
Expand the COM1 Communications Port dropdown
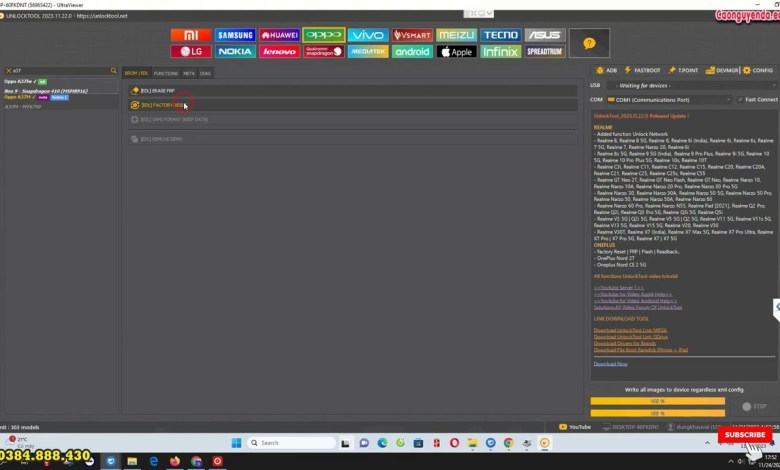669,99
